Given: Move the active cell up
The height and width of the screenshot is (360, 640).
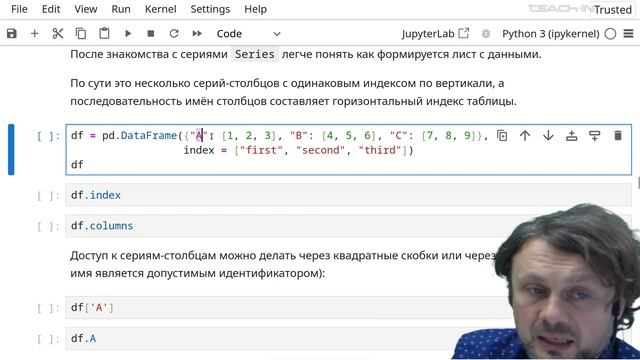Looking at the screenshot, I should pos(525,136).
